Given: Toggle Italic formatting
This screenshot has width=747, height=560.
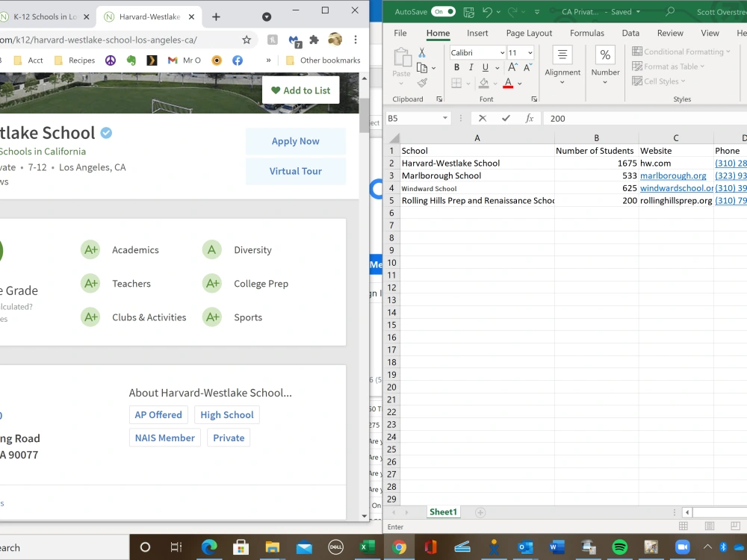Looking at the screenshot, I should coord(471,68).
